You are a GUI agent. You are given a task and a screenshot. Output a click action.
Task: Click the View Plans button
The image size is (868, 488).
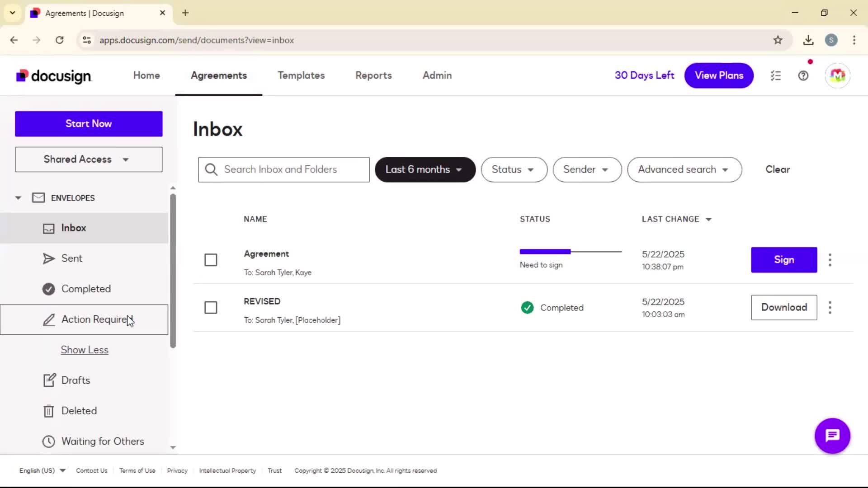point(719,75)
